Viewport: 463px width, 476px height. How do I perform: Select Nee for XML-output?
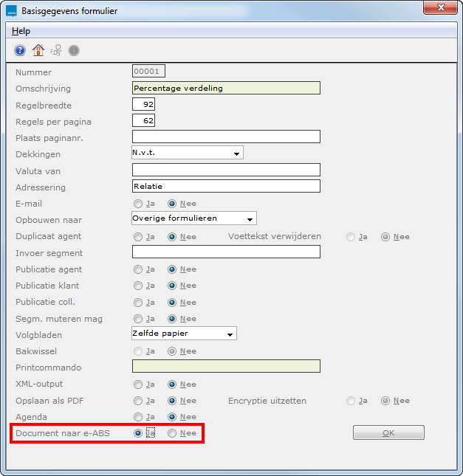pos(172,384)
